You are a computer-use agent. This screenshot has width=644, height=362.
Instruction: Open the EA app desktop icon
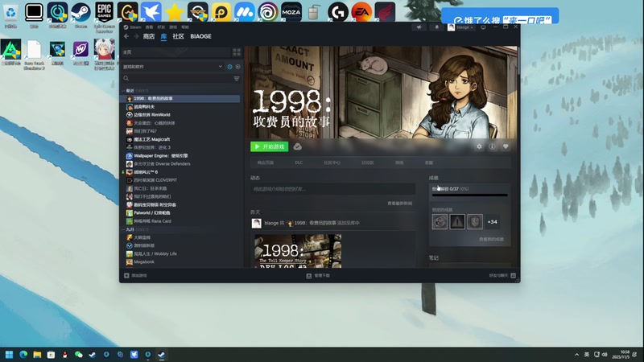pyautogui.click(x=361, y=12)
